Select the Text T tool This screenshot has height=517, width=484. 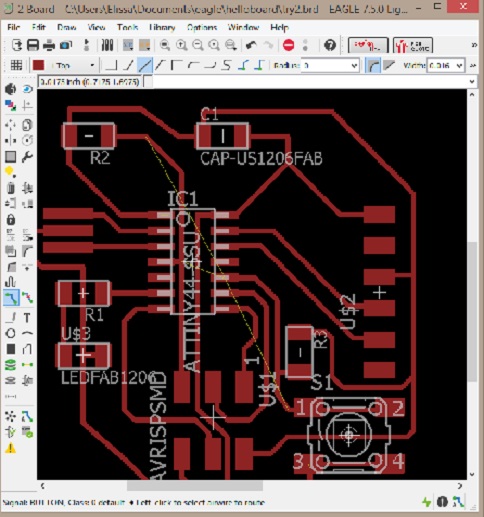pos(27,317)
